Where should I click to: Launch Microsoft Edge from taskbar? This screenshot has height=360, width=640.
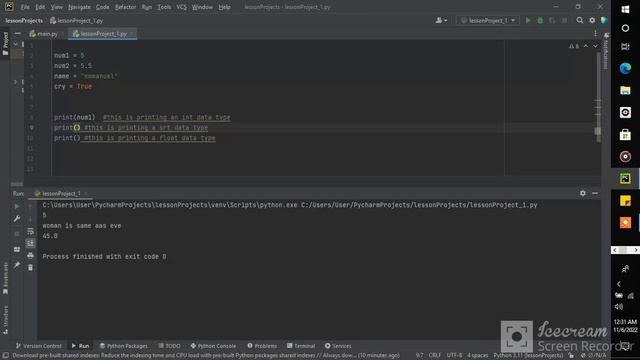[625, 68]
